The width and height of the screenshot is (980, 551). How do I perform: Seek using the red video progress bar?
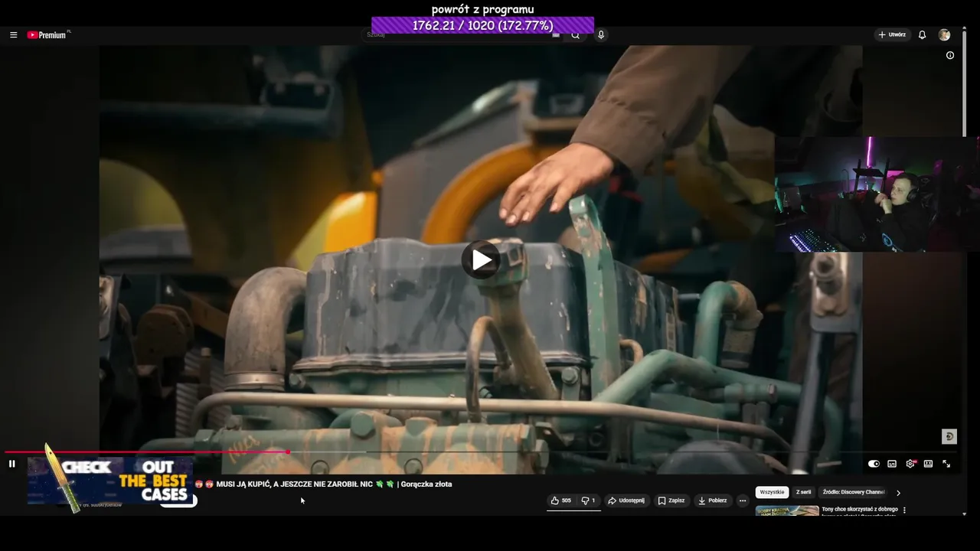pyautogui.click(x=481, y=452)
